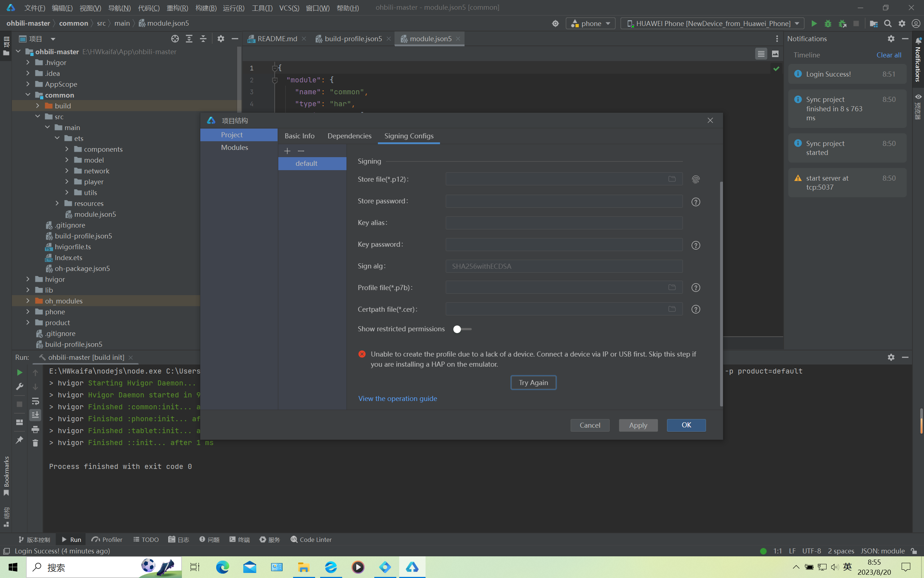Image resolution: width=924 pixels, height=578 pixels.
Task: Run the app with green play button
Action: [814, 24]
